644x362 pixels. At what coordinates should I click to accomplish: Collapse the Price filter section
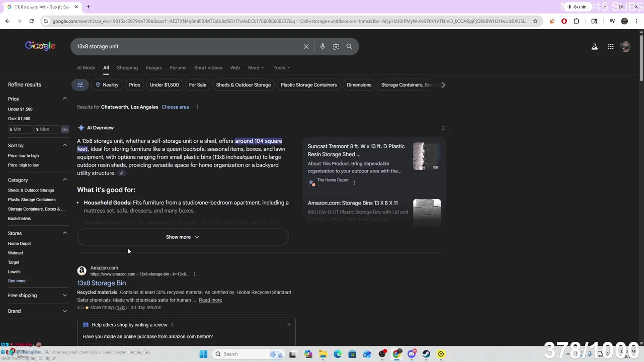pyautogui.click(x=65, y=99)
